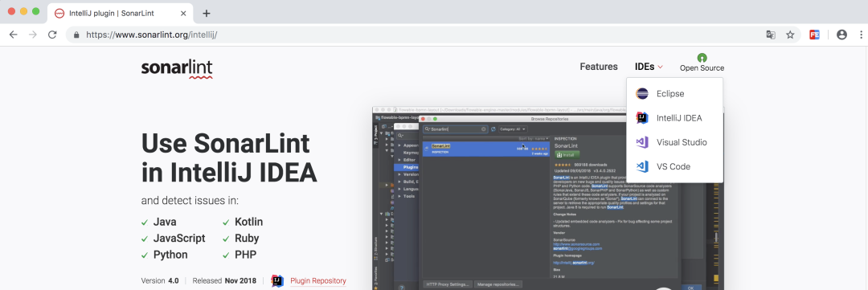Select the SonarLint result row in screenshot
The width and height of the screenshot is (868, 290).
pyautogui.click(x=486, y=149)
